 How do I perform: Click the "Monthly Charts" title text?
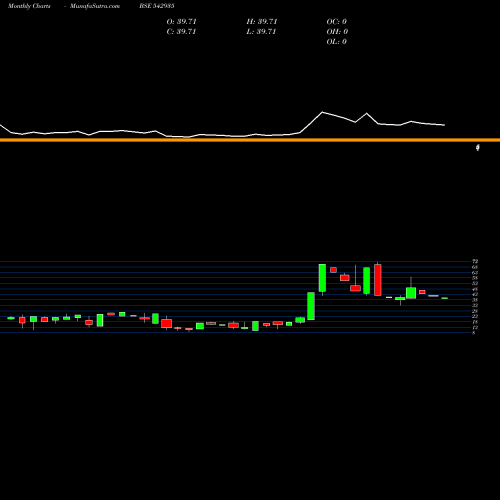[29, 6]
